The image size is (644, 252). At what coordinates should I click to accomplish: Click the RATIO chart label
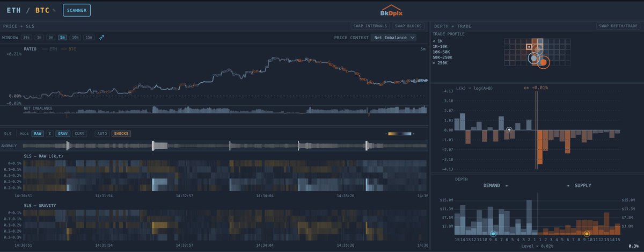point(30,49)
